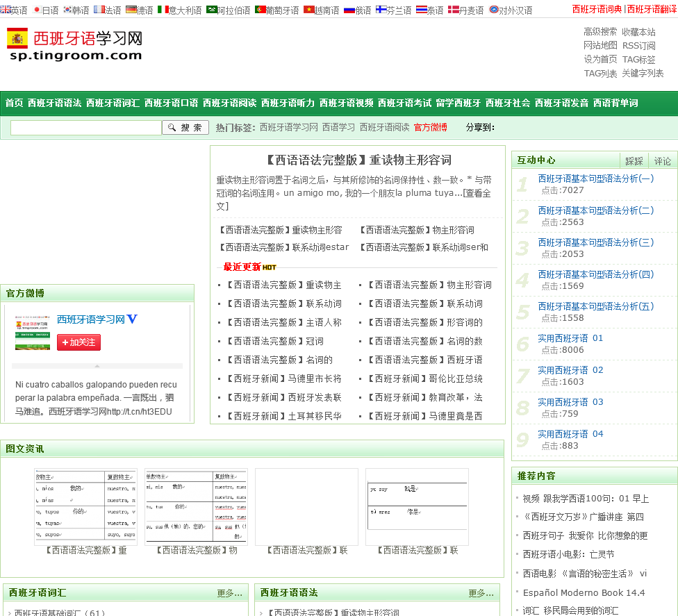Open the 查看全文 link of the featured article
This screenshot has width=678, height=616.
tap(478, 193)
